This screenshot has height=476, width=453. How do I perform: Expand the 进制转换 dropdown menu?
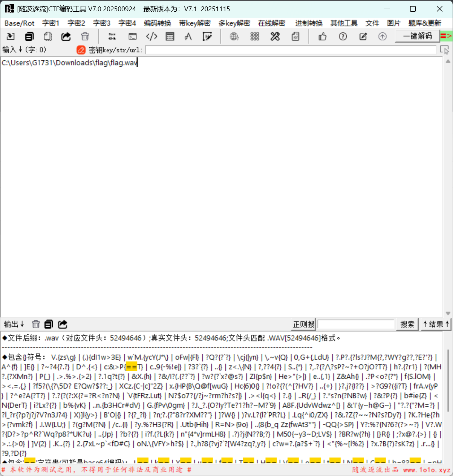[x=309, y=23]
